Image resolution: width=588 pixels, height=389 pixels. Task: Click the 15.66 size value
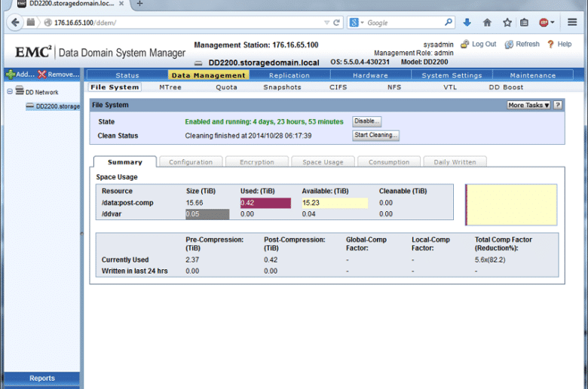pyautogui.click(x=194, y=203)
